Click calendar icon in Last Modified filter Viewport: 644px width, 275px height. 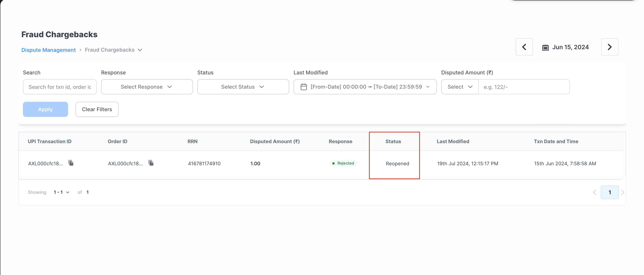(x=304, y=87)
